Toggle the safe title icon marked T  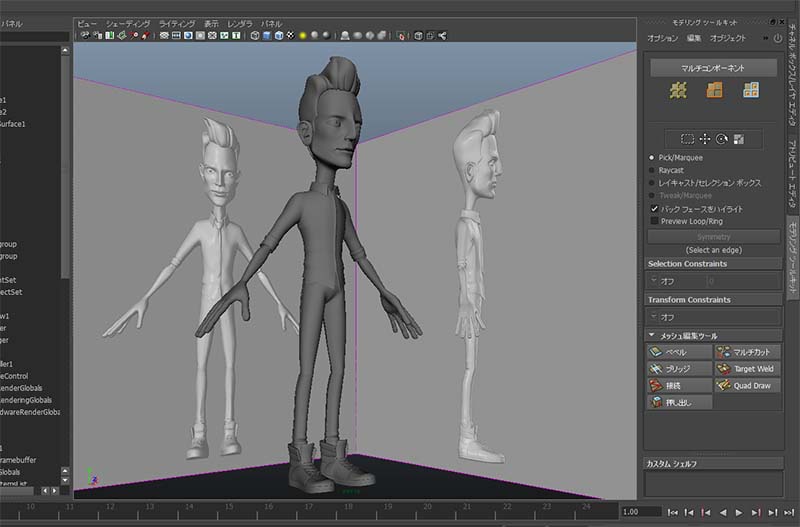(236, 36)
